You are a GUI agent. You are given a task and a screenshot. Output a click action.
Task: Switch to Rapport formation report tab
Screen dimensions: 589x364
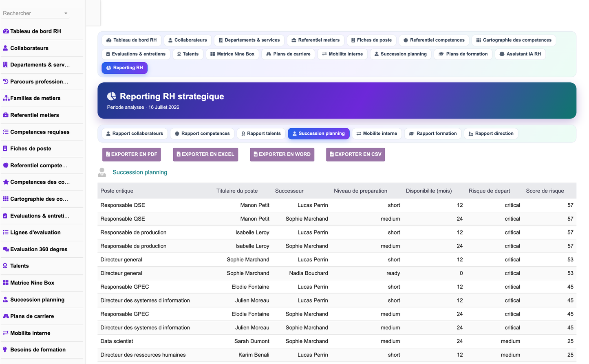tap(433, 134)
